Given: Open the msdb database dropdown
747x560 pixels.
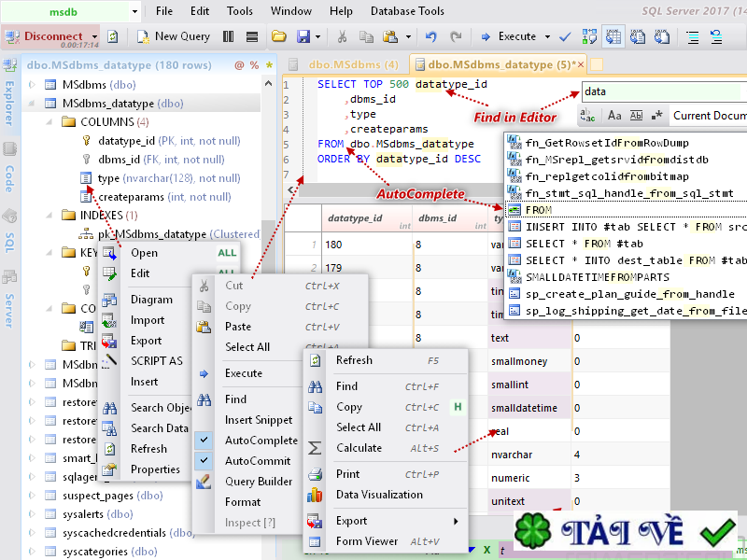Looking at the screenshot, I should tap(135, 11).
